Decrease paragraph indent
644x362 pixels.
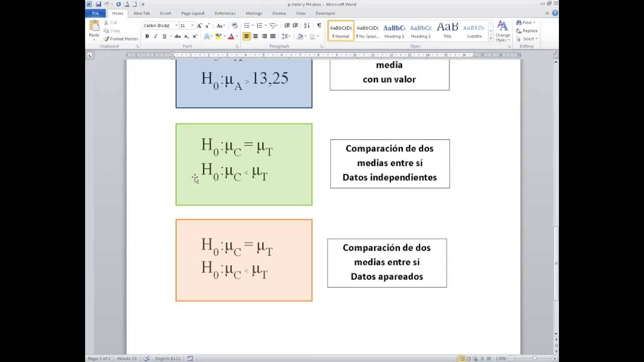(x=287, y=26)
